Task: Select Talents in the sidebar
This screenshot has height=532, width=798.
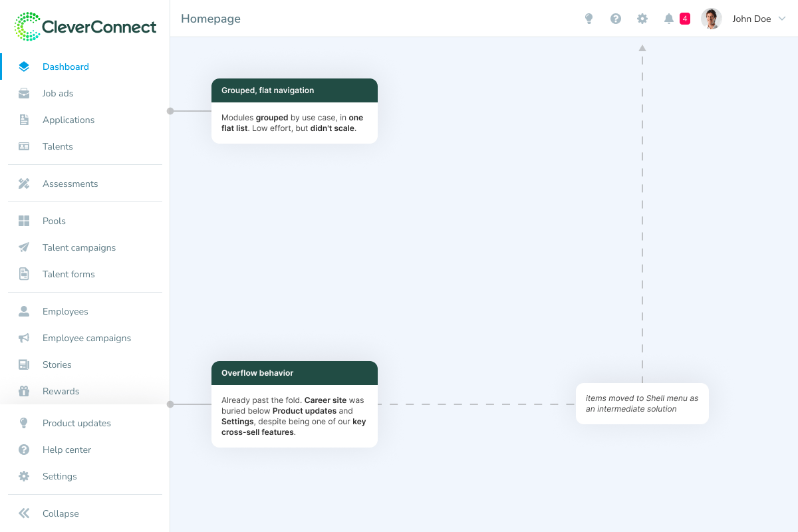Action: point(85,146)
